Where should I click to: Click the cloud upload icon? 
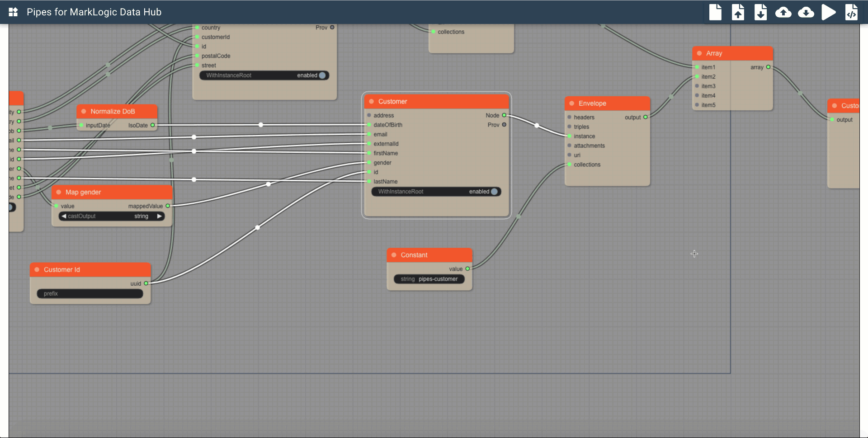(783, 12)
